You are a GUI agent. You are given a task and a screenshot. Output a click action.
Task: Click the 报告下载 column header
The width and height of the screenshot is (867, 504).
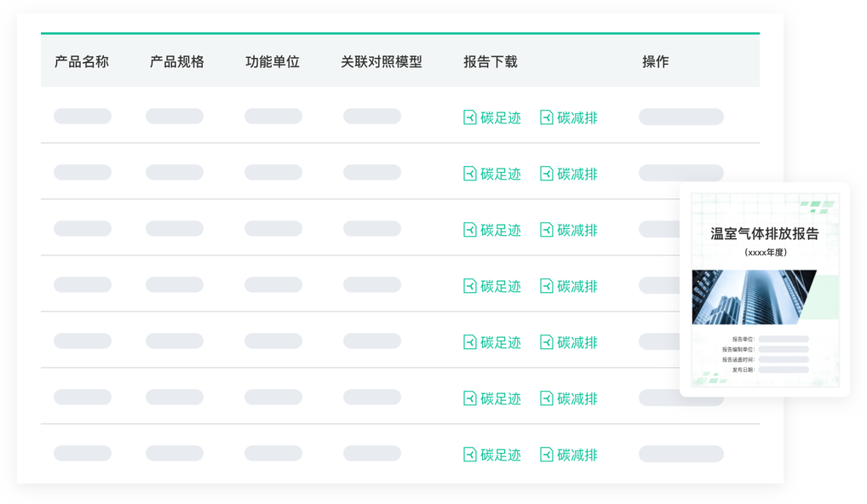[491, 62]
